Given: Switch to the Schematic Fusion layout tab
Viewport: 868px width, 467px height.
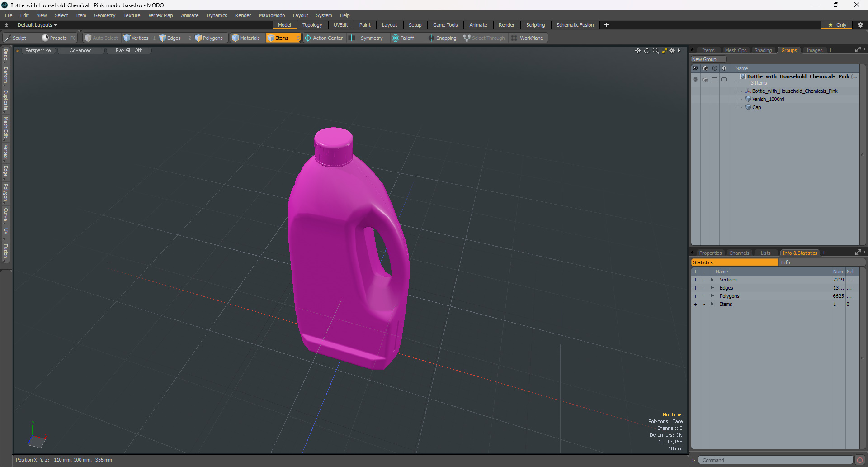Looking at the screenshot, I should tap(575, 25).
